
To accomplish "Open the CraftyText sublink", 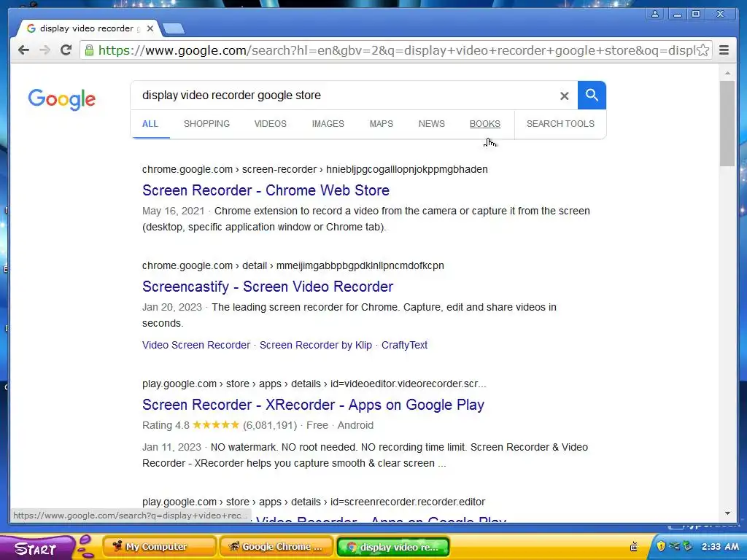I will click(x=404, y=345).
